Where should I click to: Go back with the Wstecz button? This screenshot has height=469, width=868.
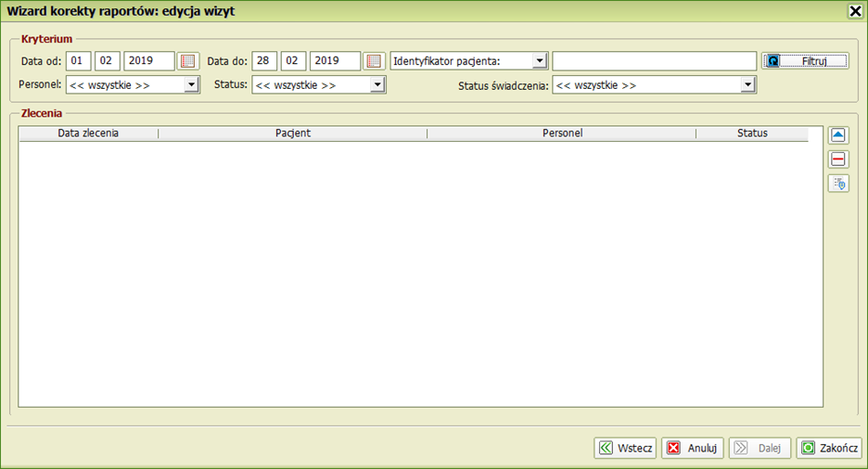click(625, 448)
